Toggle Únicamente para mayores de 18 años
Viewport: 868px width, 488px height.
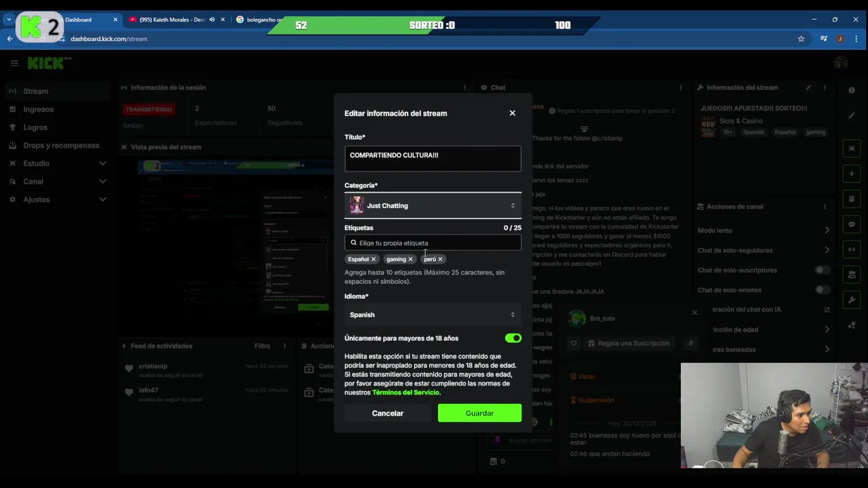click(x=513, y=338)
